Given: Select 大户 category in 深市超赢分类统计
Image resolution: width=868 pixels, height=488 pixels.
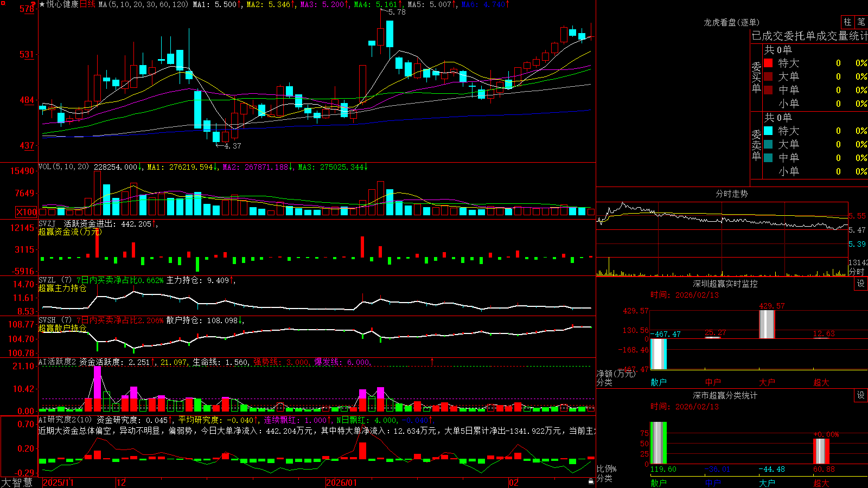Looking at the screenshot, I should tap(767, 483).
